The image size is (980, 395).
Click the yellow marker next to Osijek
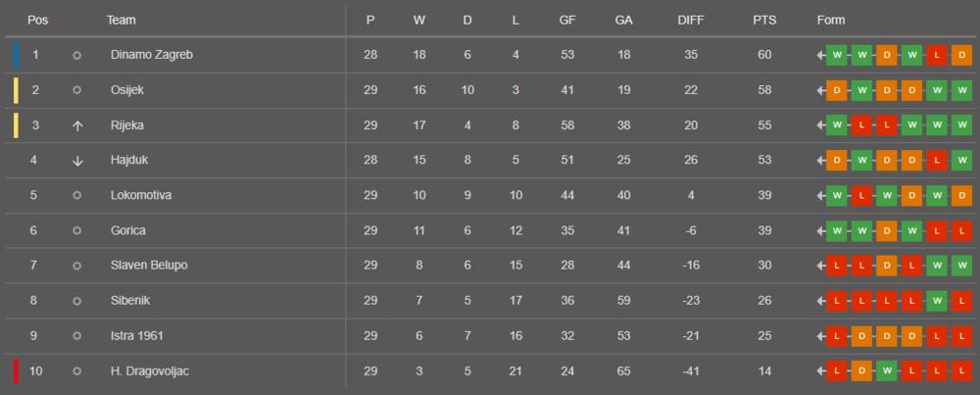tap(16, 90)
